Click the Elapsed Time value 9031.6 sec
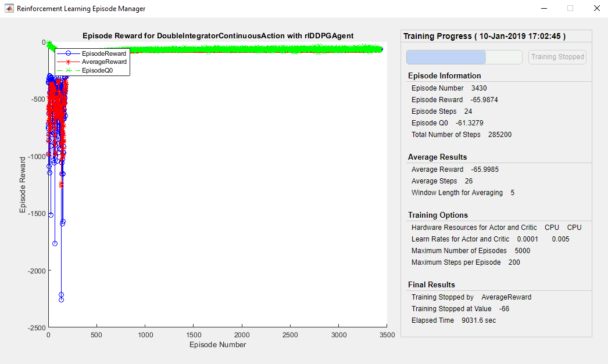 click(478, 320)
